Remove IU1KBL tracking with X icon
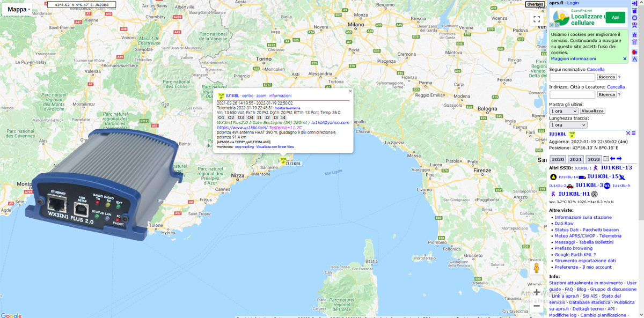644x318 pixels. 628,134
